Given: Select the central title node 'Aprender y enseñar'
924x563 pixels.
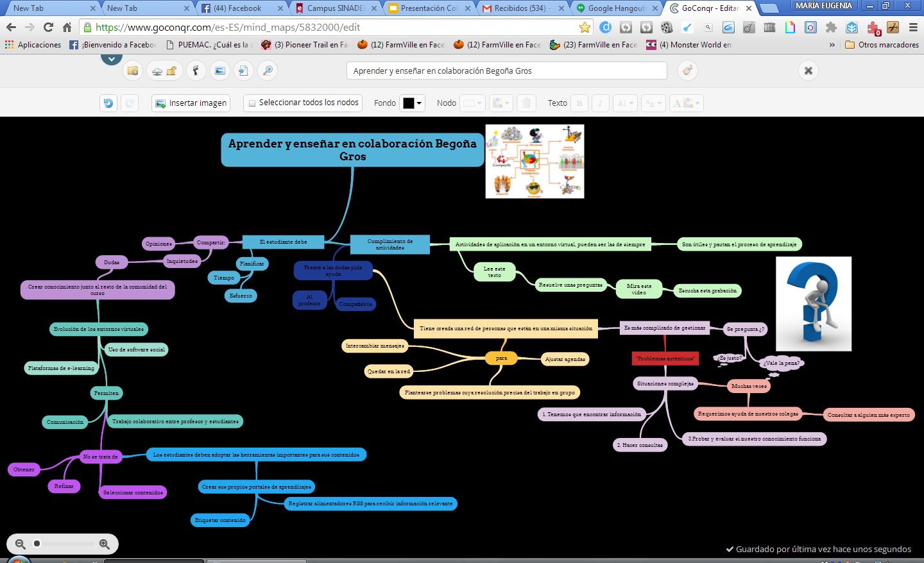Looking at the screenshot, I should pyautogui.click(x=352, y=150).
